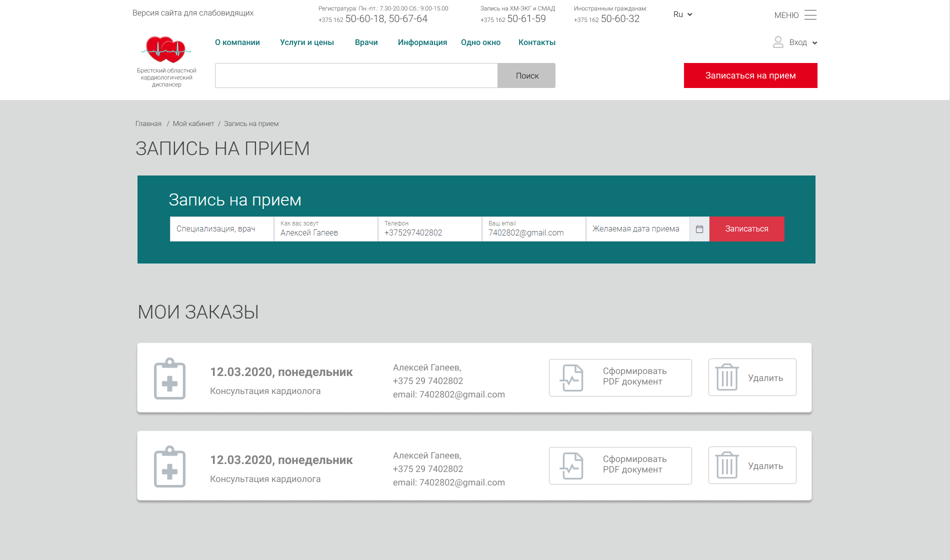Open the hamburger МЕНЮ icon
Viewport: 950px width, 560px height.
tap(810, 15)
